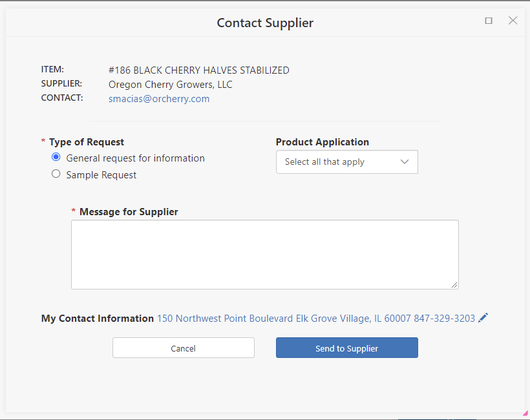Select the Sample Request radio button

[56, 174]
